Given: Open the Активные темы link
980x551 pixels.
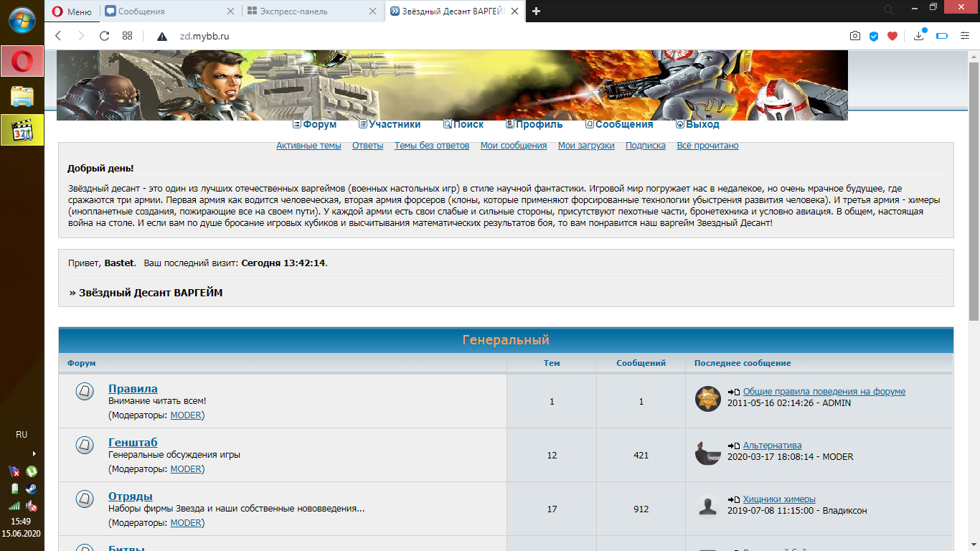Looking at the screenshot, I should click(308, 146).
